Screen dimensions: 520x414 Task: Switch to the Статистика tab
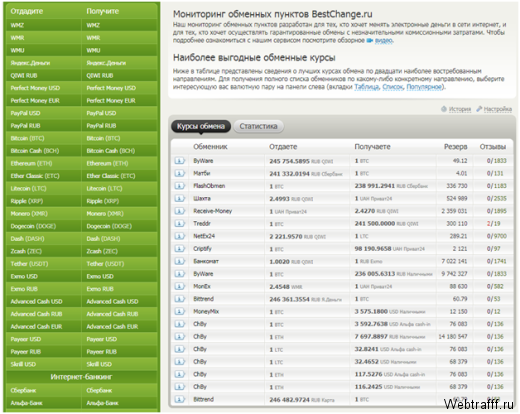point(258,126)
